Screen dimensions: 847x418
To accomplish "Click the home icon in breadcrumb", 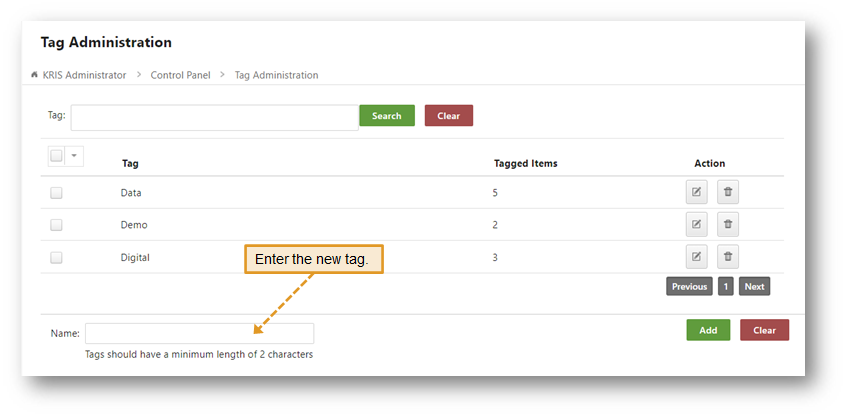I will pyautogui.click(x=35, y=75).
